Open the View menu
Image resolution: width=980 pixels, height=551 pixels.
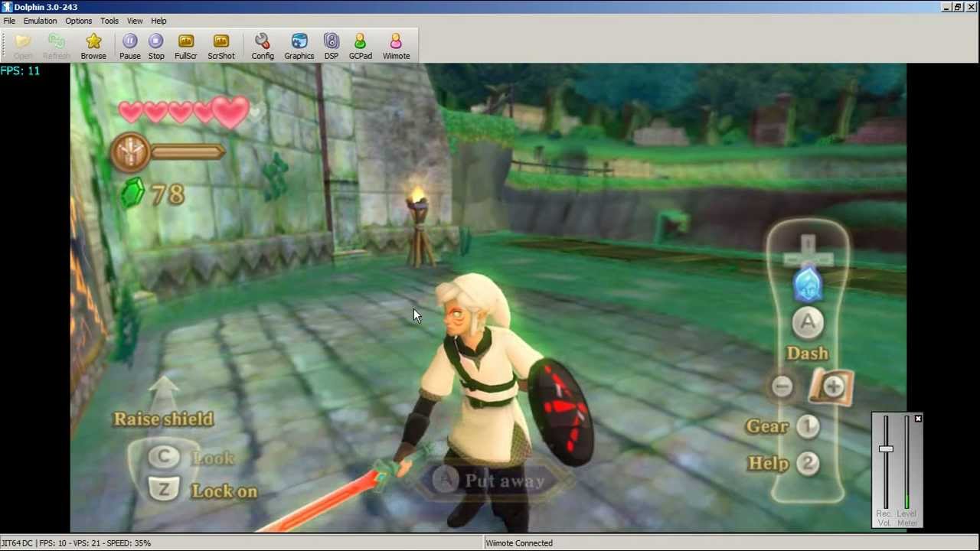(x=135, y=21)
